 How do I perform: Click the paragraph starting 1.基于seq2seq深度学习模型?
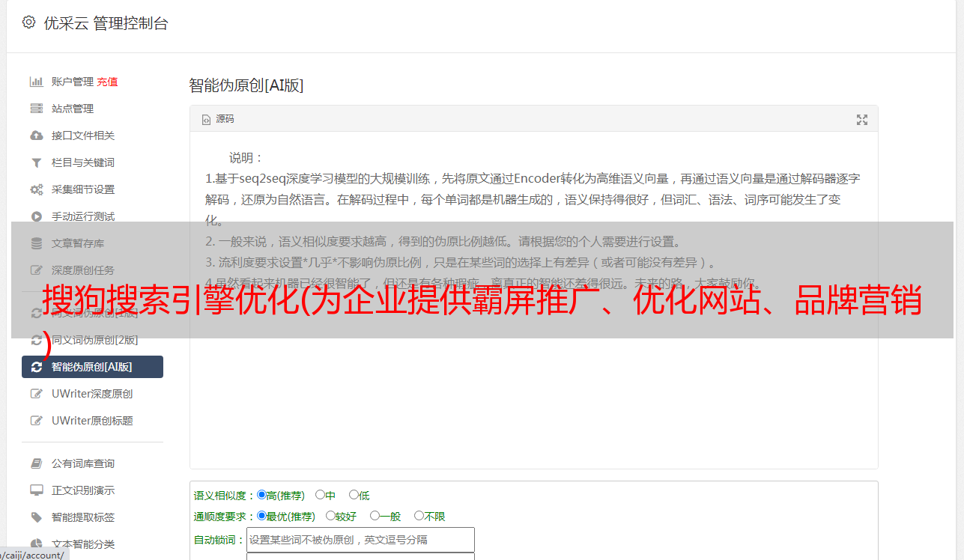point(533,200)
